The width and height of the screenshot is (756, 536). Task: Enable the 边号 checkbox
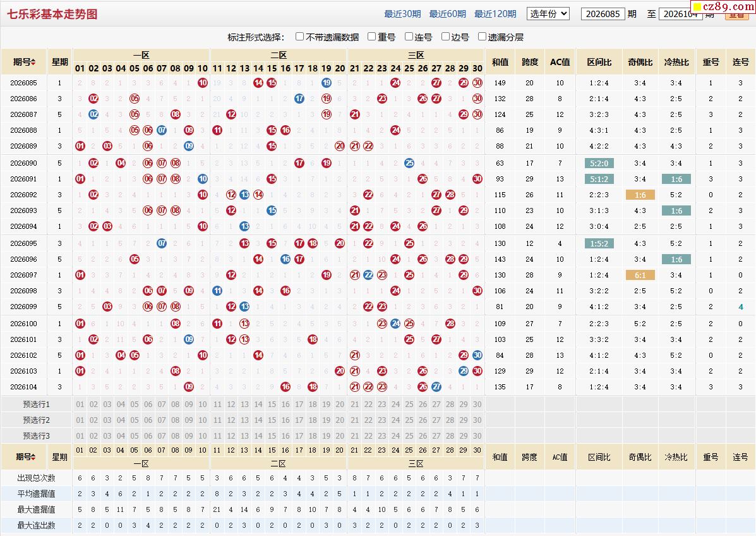pos(445,37)
